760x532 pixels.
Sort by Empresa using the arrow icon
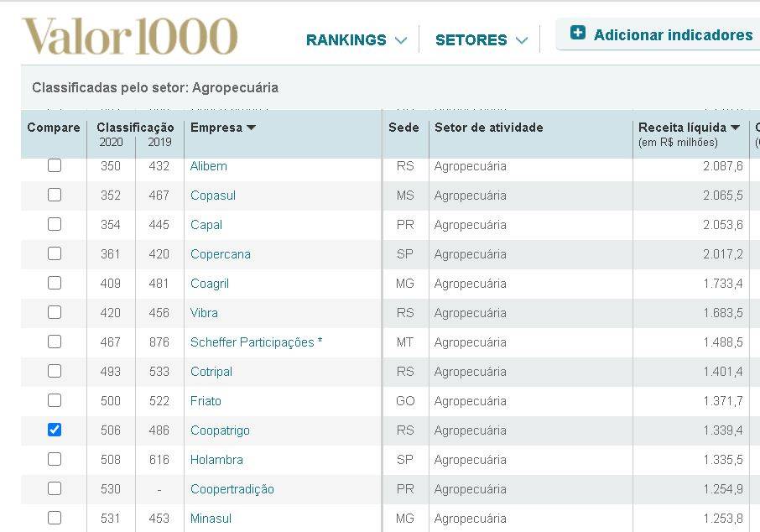(x=251, y=128)
